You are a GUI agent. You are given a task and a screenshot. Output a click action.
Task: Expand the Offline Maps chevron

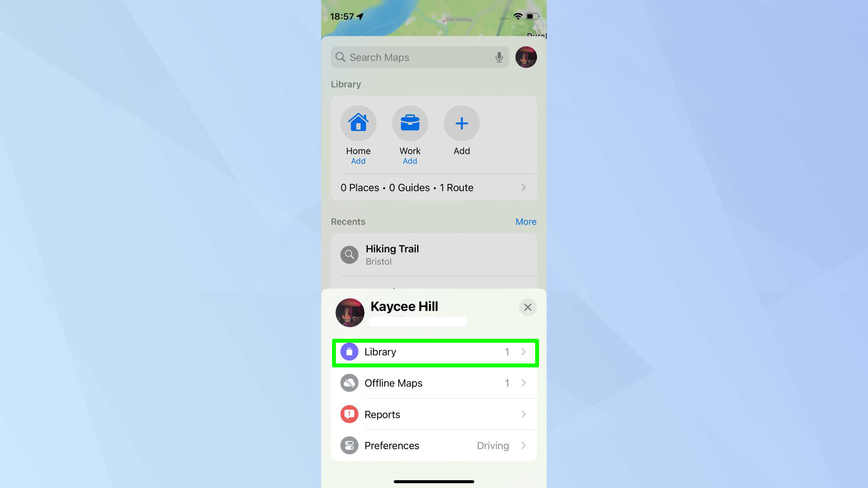pos(523,383)
